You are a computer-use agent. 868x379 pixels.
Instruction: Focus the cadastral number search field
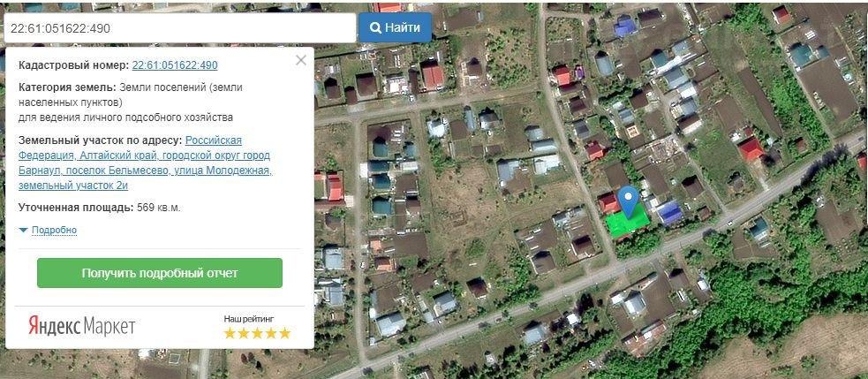tap(180, 27)
